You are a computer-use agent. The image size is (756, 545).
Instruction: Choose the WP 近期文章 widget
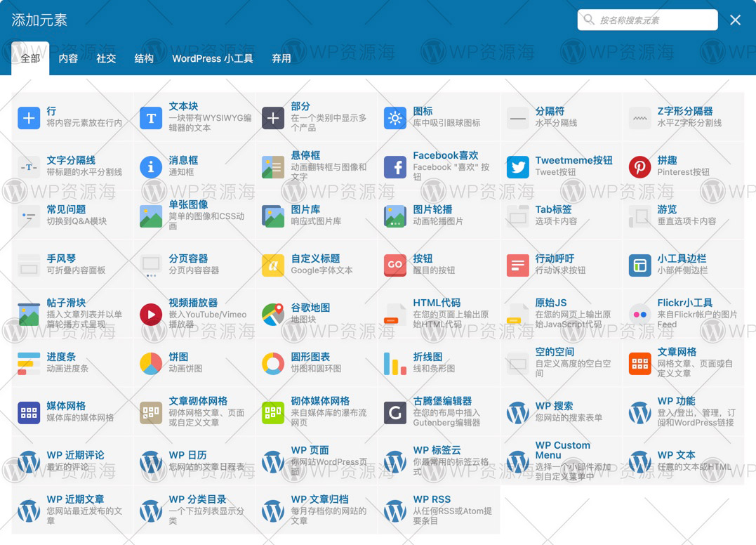point(72,511)
